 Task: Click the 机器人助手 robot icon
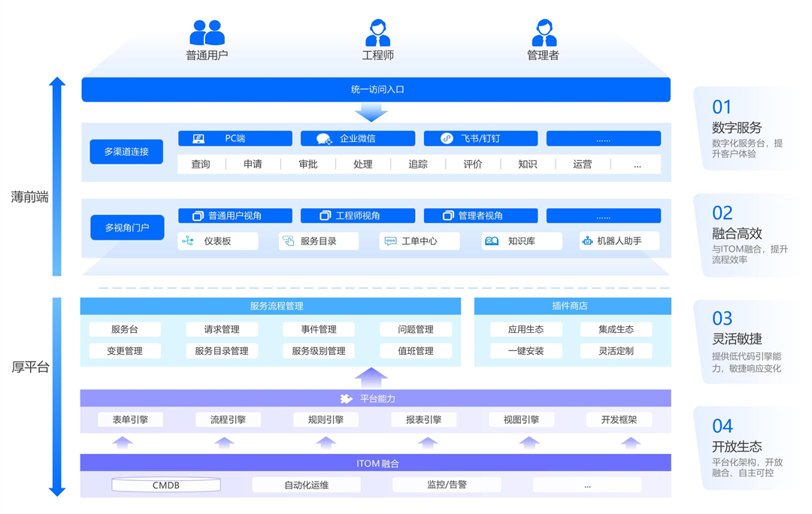(587, 240)
